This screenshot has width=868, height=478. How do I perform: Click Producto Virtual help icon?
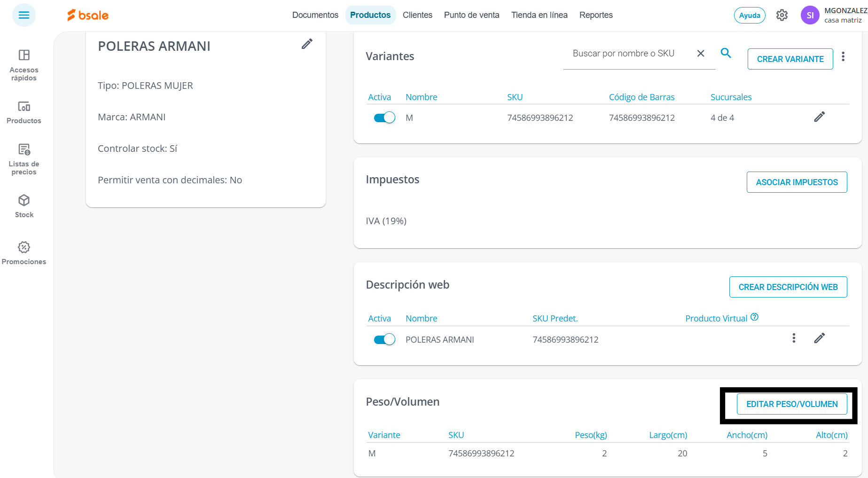[755, 317]
